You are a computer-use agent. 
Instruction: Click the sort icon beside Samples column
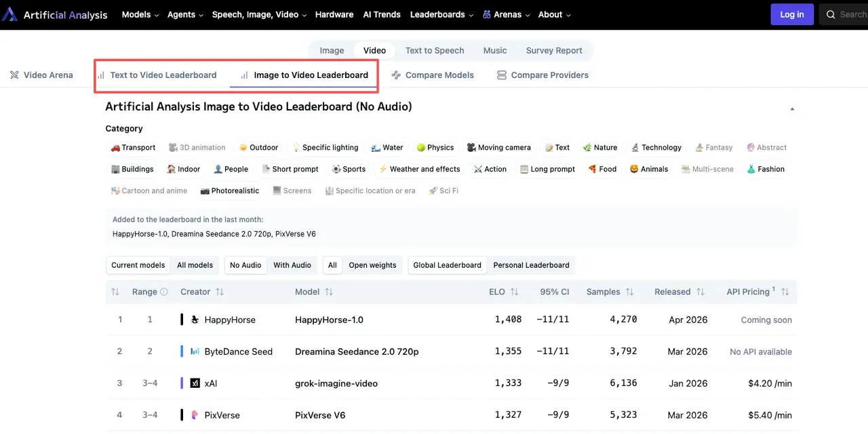tap(629, 292)
